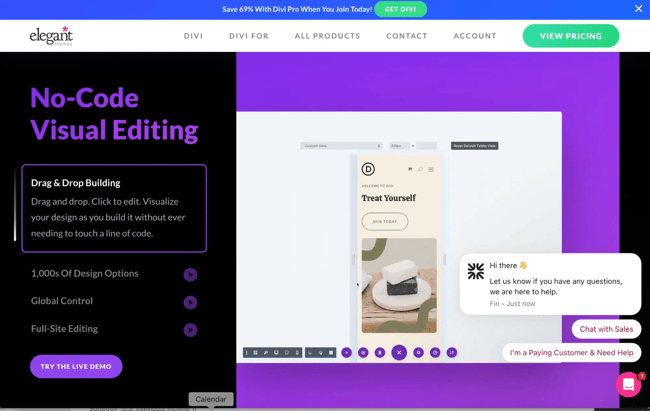Click JOIN TODAY button in the preview
The image size is (650, 411).
pos(385,221)
